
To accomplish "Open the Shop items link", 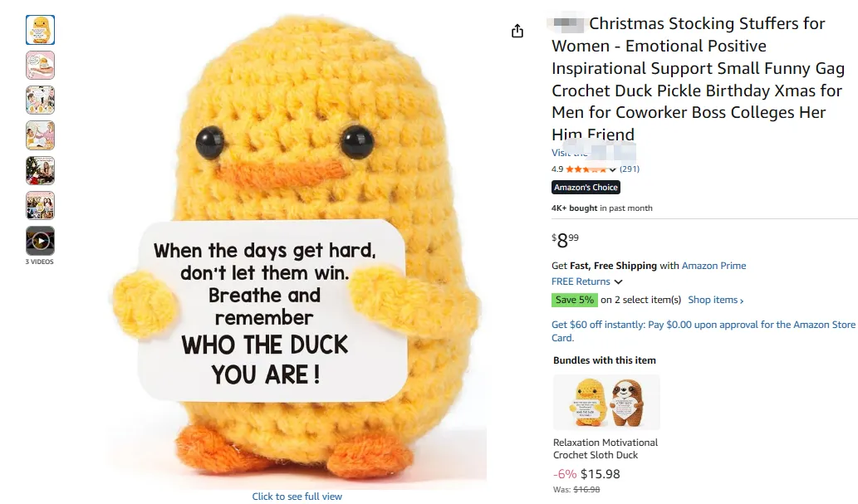I will 716,300.
